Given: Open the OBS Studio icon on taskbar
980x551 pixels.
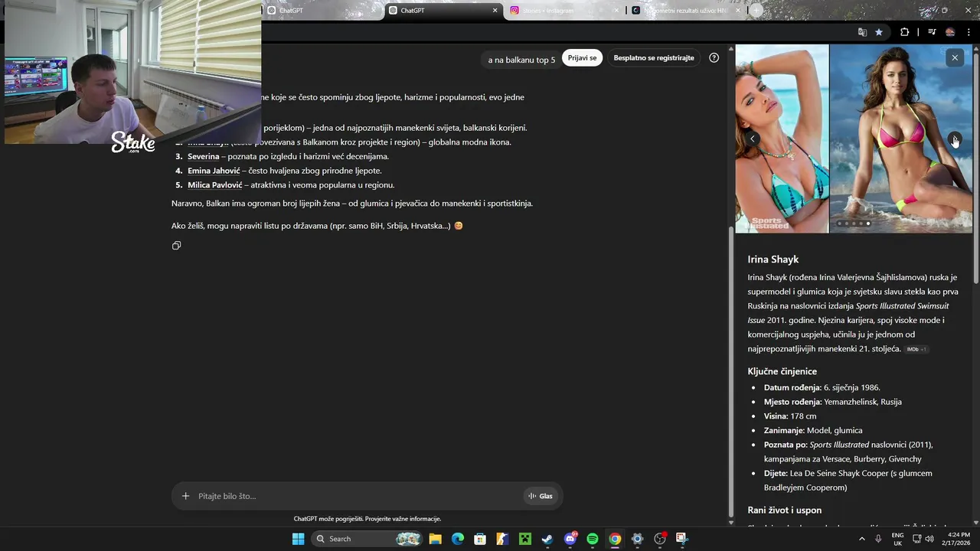Looking at the screenshot, I should [x=660, y=539].
